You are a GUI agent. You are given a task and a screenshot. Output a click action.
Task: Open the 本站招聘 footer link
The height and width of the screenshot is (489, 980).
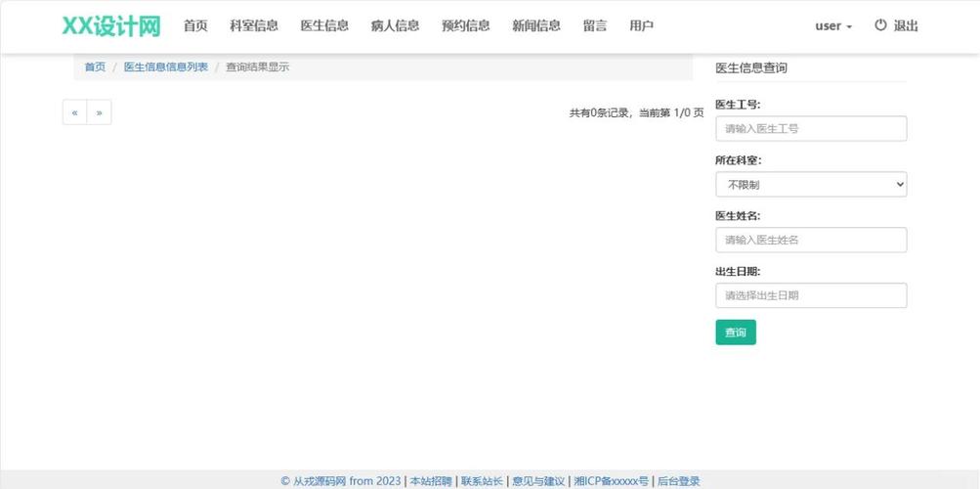point(431,481)
